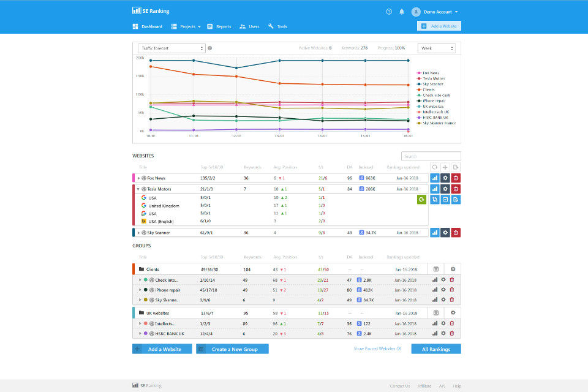Viewport: 588px width, 392px height.
Task: Click blue checklist icon under Tesla Motors
Action: pos(445,200)
